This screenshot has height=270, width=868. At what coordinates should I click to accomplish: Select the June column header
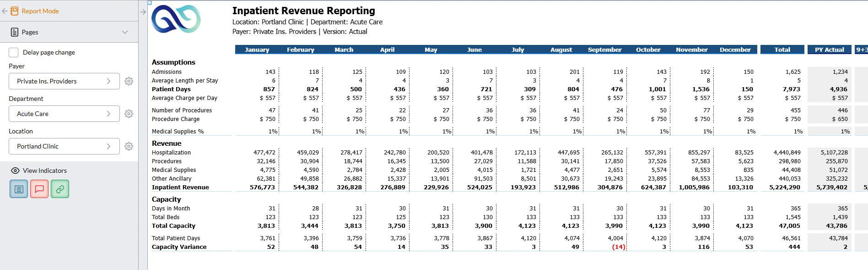pos(474,50)
